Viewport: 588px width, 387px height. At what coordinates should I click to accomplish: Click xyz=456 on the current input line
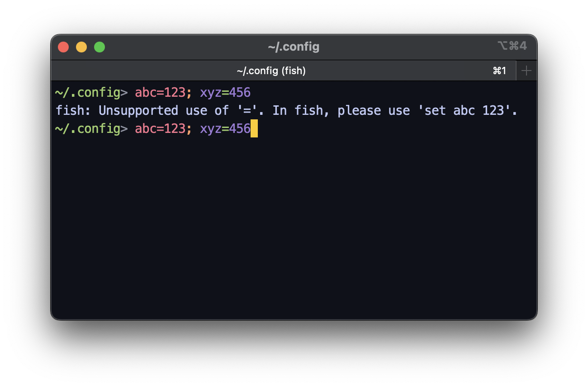[x=225, y=129]
